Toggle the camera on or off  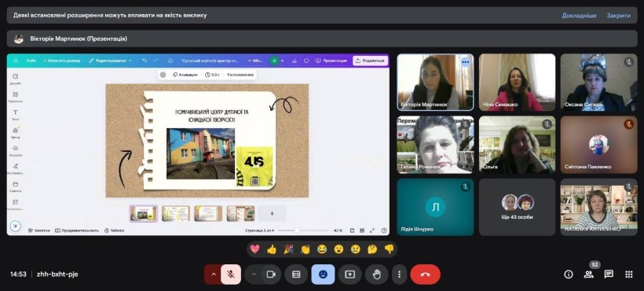271,274
